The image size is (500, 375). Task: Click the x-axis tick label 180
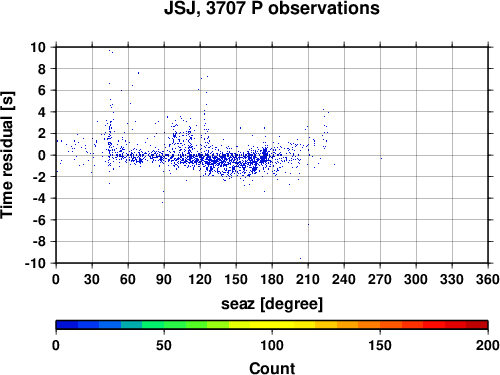click(x=272, y=279)
